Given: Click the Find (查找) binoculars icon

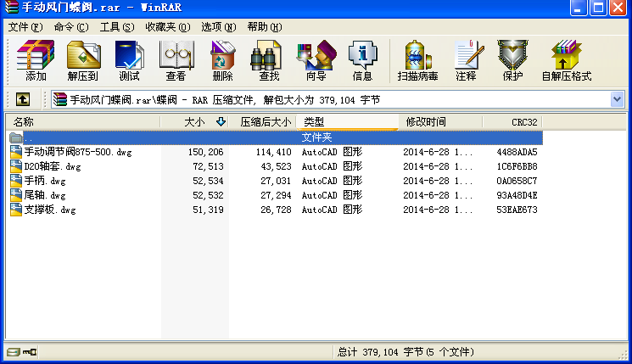Looking at the screenshot, I should pyautogui.click(x=269, y=59).
